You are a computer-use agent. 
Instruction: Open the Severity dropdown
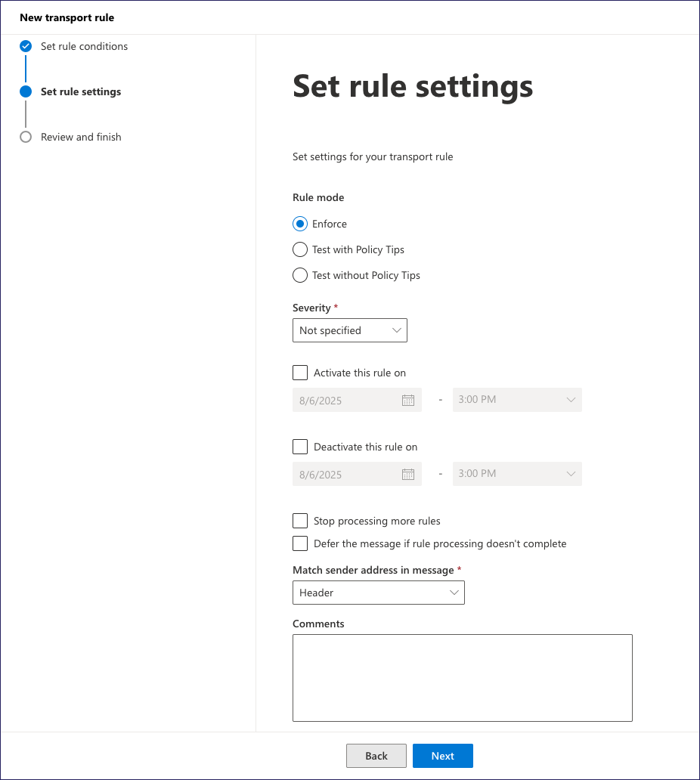pyautogui.click(x=350, y=330)
